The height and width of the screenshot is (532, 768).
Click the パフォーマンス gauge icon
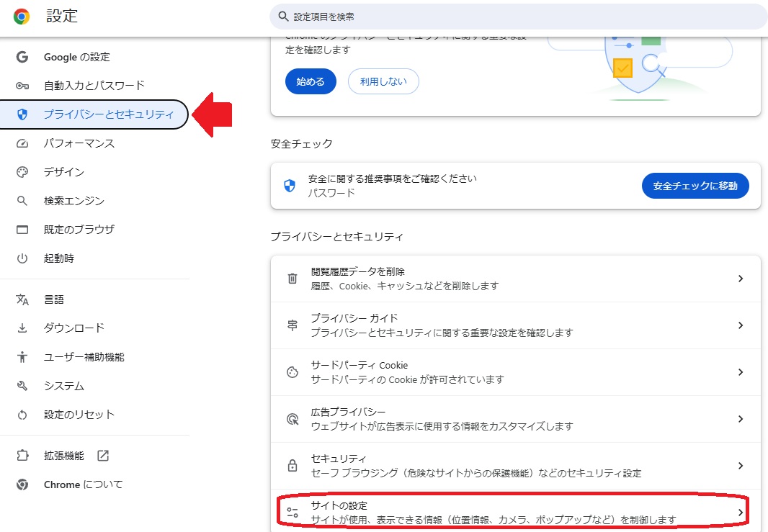[22, 143]
